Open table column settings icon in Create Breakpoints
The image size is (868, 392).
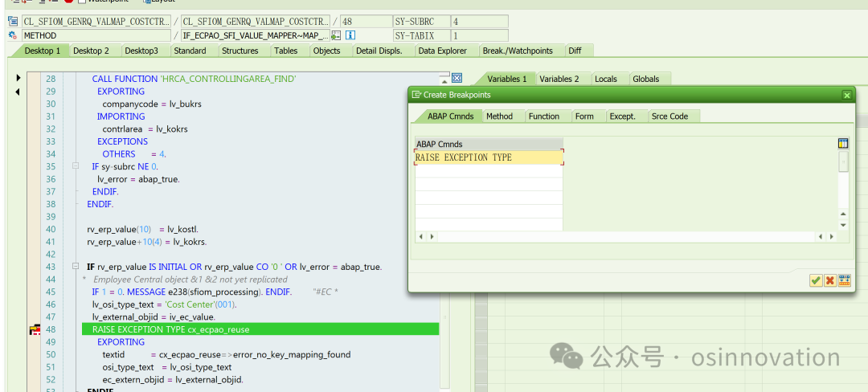(843, 144)
